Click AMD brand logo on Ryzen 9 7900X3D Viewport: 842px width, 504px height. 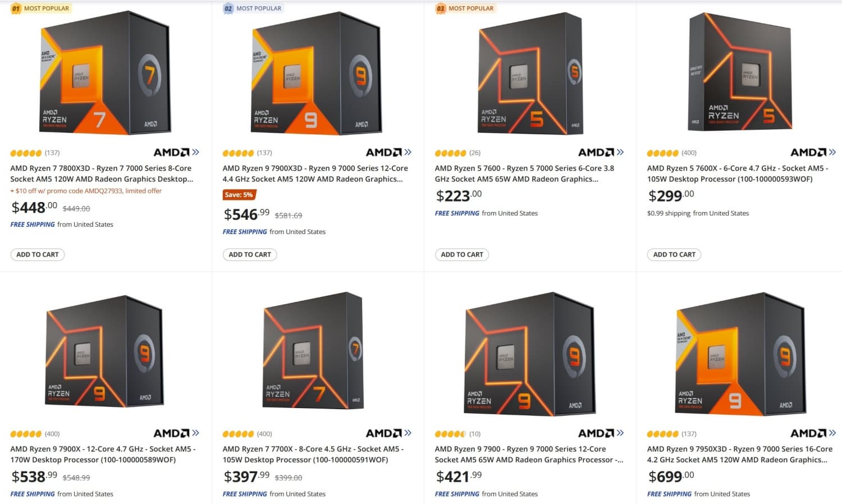point(388,152)
